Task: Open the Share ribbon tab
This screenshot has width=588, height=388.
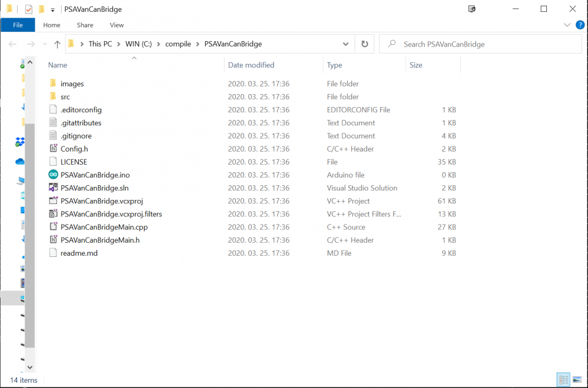Action: point(85,25)
